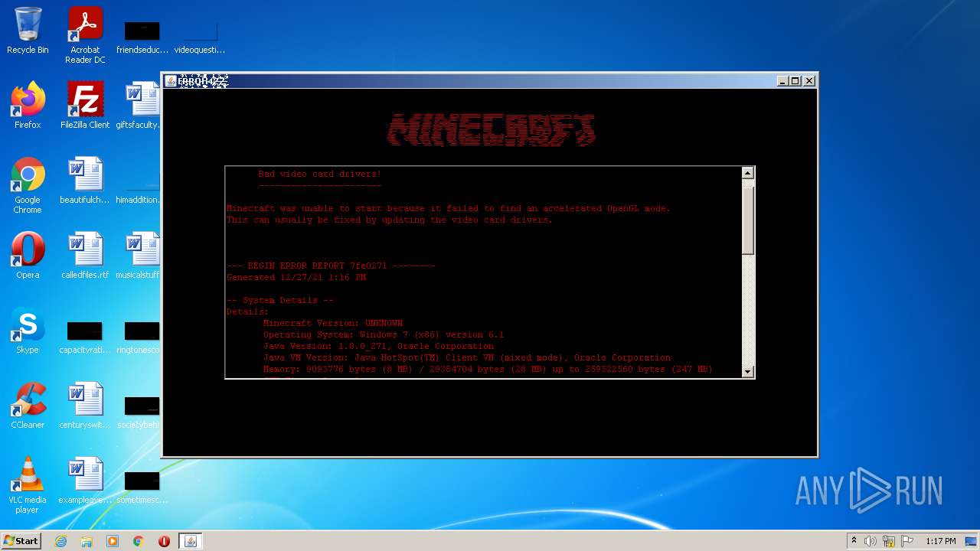980x551 pixels.
Task: Click the error report scrollbar thumb
Action: coord(748,219)
